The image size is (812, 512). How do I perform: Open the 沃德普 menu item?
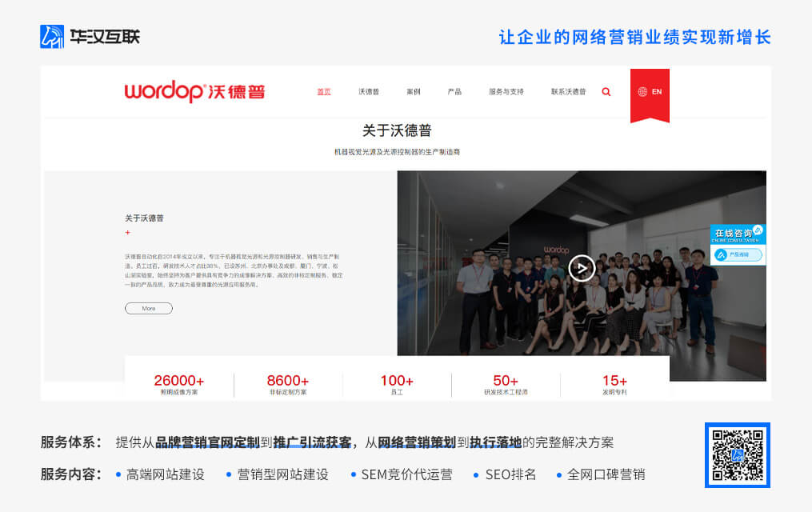tap(369, 92)
